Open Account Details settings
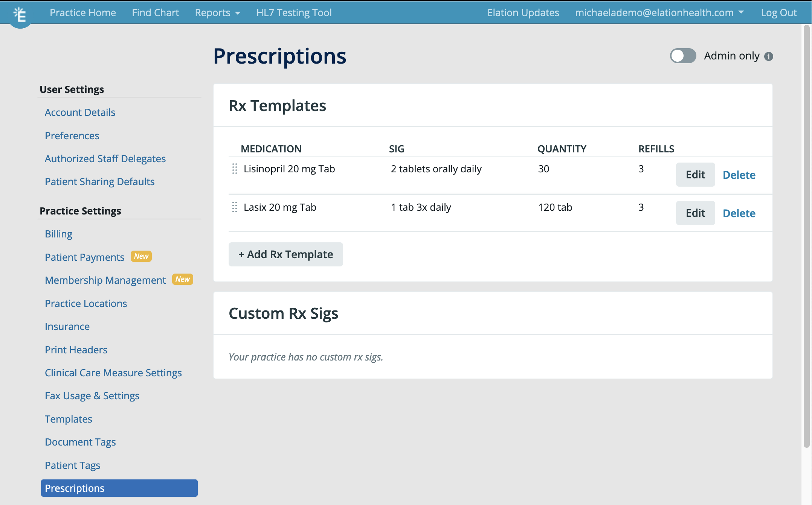 (x=80, y=112)
